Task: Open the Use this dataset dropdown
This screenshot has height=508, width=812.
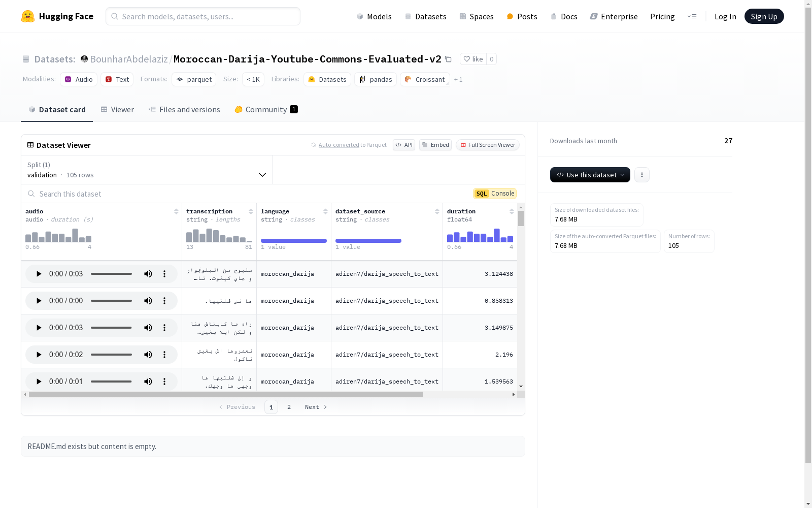Action: point(590,175)
